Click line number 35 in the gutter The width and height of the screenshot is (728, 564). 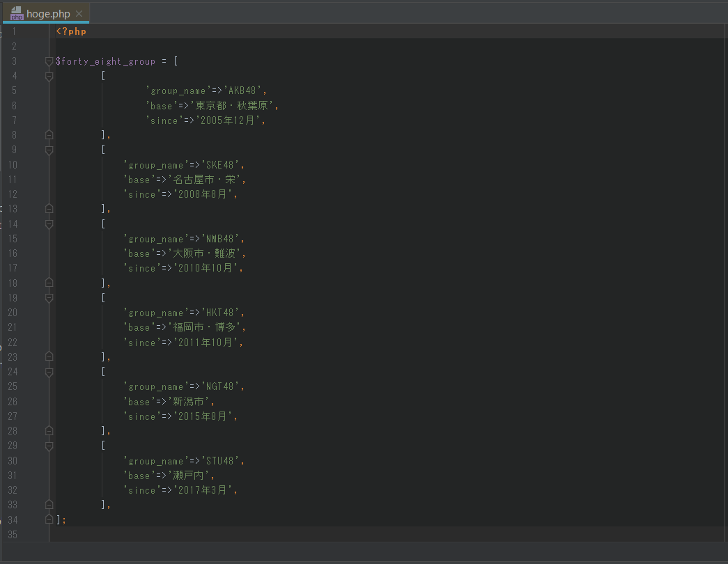pyautogui.click(x=13, y=534)
